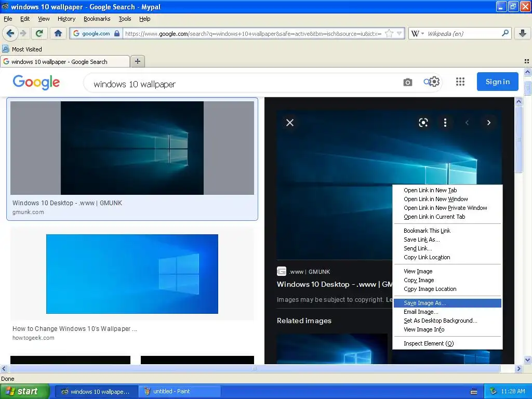Open the File menu
The height and width of the screenshot is (399, 532).
[x=8, y=19]
